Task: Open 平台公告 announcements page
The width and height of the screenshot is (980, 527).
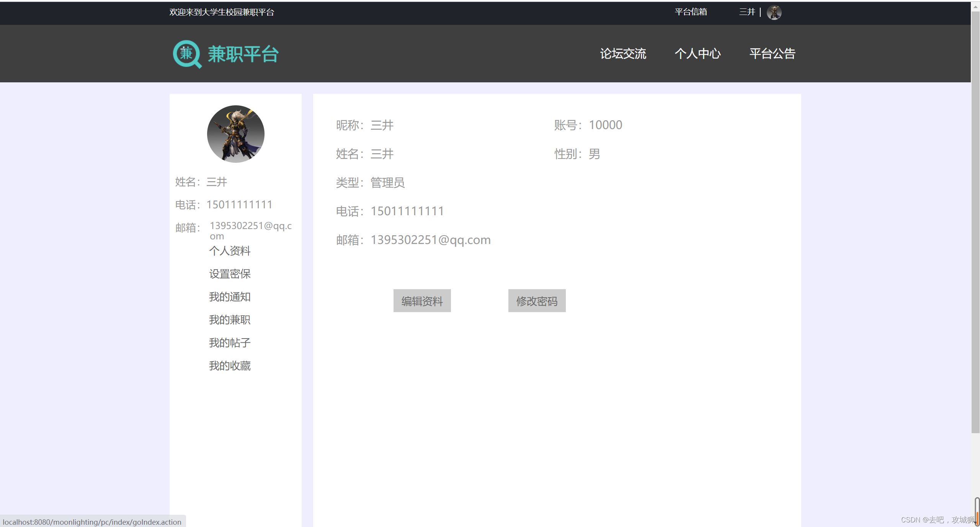Action: tap(772, 54)
